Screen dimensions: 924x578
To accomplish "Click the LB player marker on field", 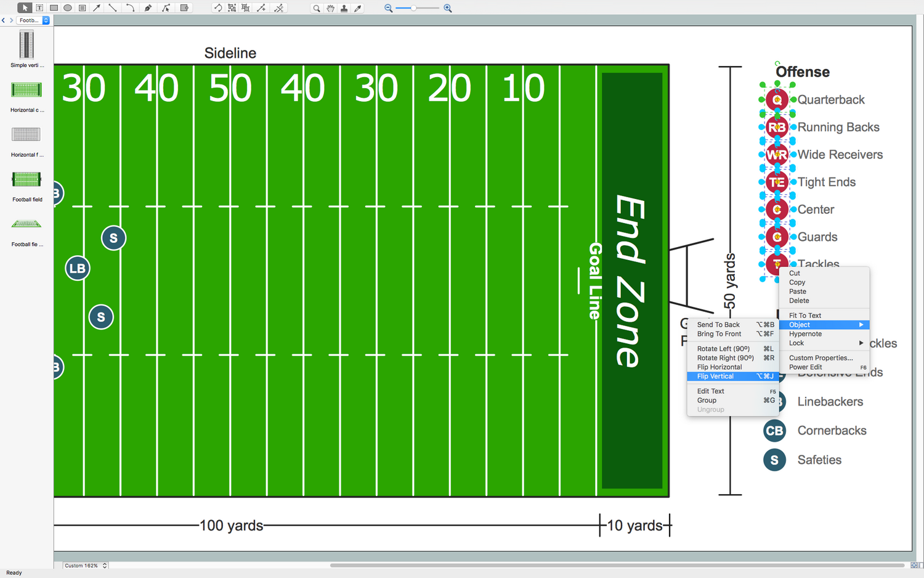I will [x=78, y=268].
